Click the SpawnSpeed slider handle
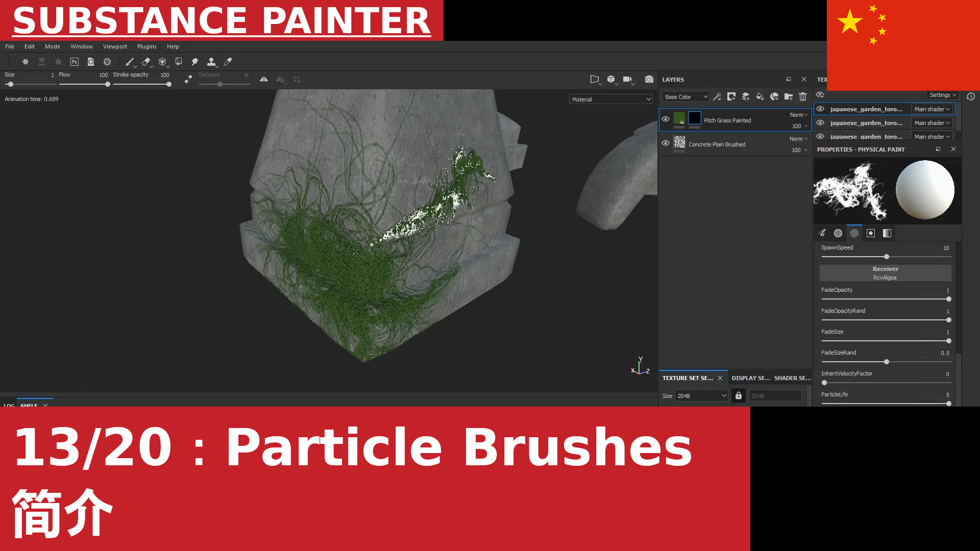Screen dimensions: 980x551 click(x=887, y=257)
